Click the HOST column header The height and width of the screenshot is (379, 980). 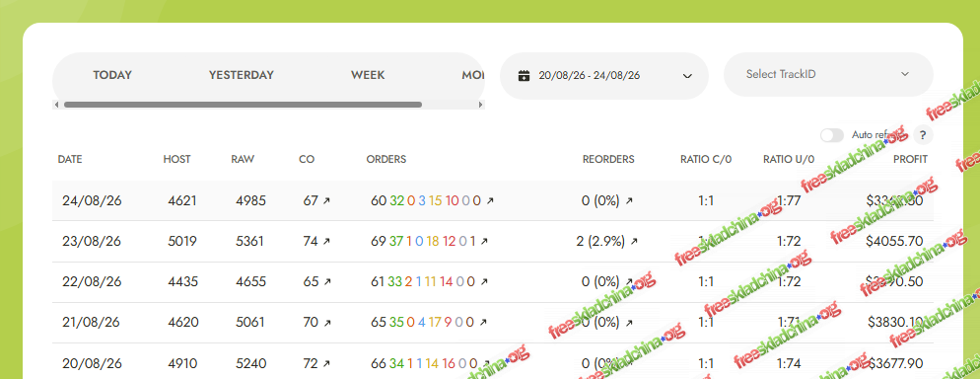(176, 160)
